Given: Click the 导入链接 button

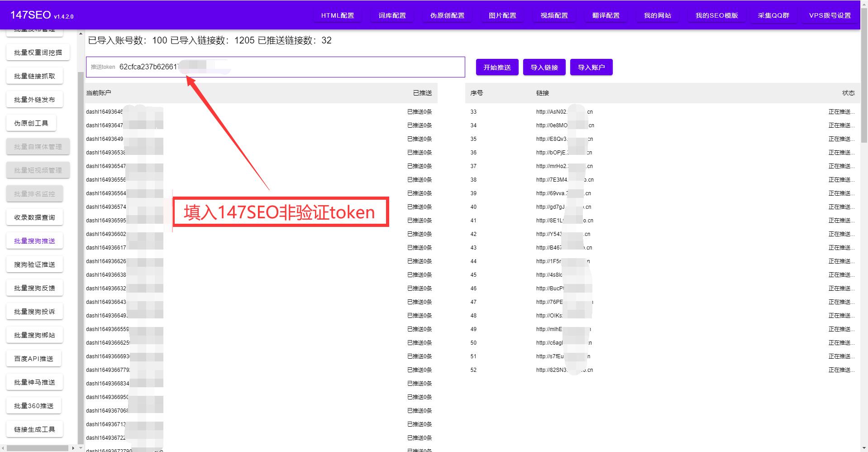Looking at the screenshot, I should coord(544,67).
